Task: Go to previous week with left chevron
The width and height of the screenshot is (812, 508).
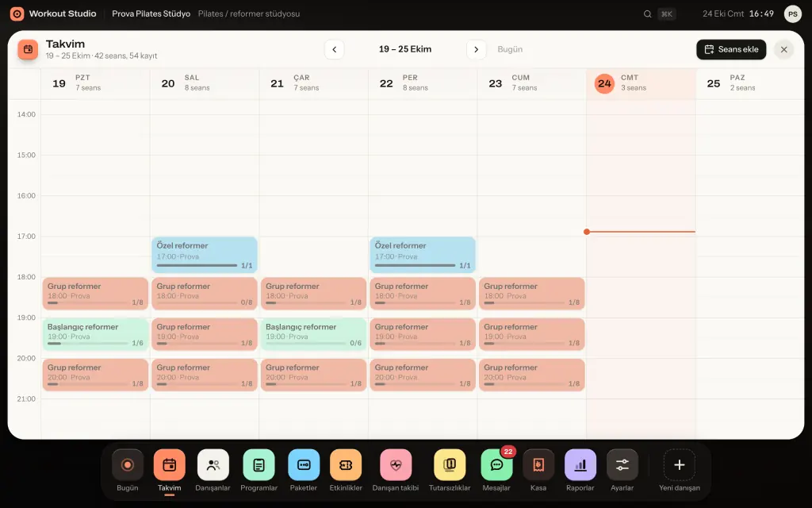Action: (335, 49)
